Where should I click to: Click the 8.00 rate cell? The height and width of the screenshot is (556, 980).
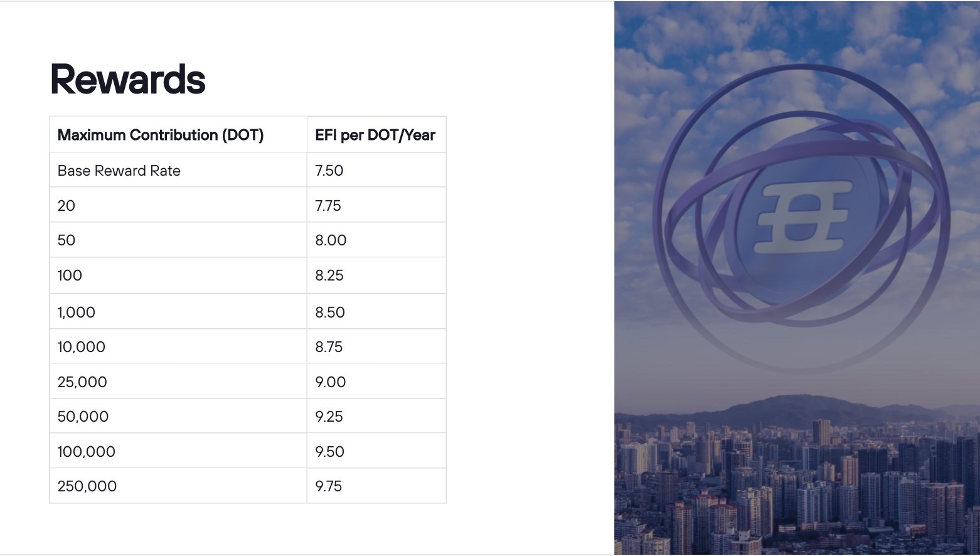coord(376,240)
